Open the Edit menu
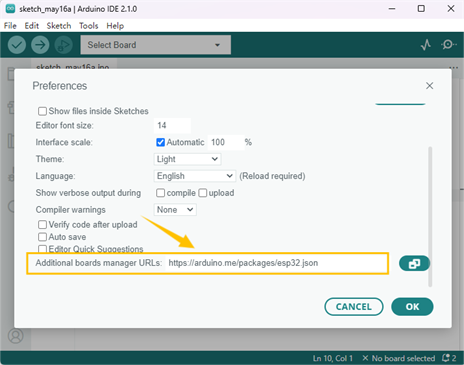This screenshot has height=365, width=464. click(x=32, y=26)
